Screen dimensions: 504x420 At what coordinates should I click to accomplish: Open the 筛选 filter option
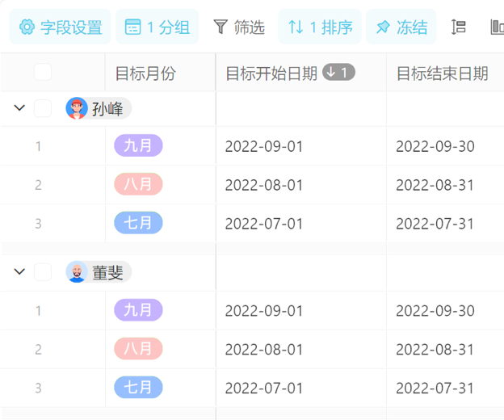[x=239, y=27]
